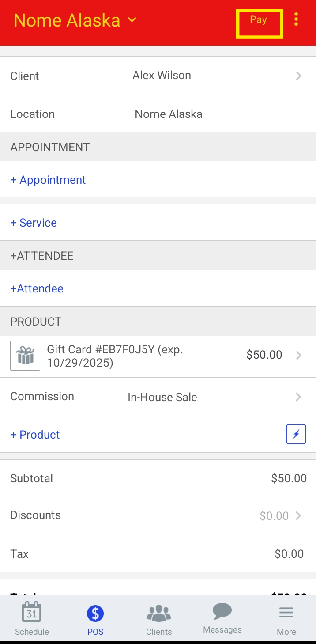Open the Messages chat bubble icon
316x644 pixels.
(x=222, y=612)
